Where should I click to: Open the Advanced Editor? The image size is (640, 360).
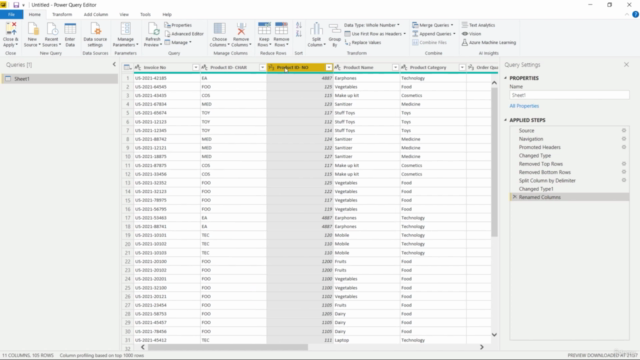[184, 34]
